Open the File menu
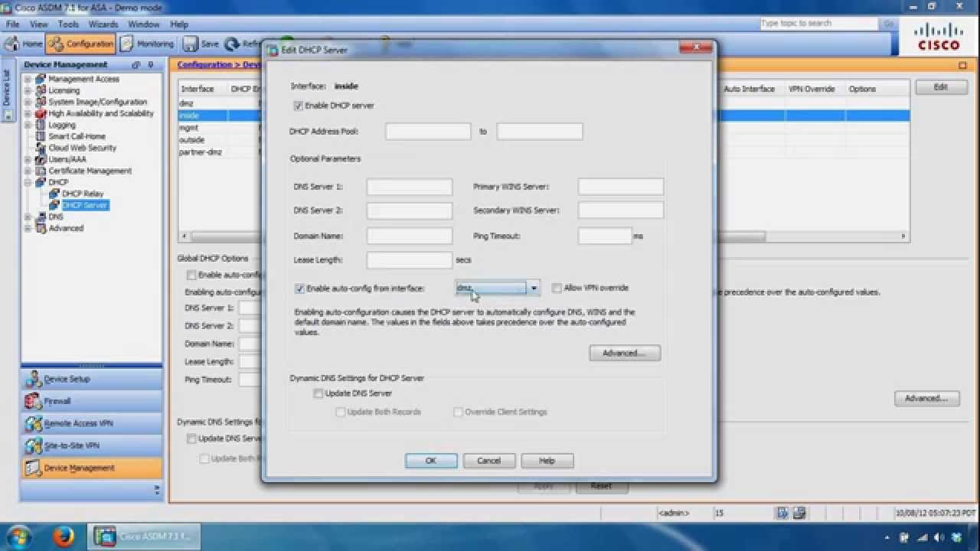The width and height of the screenshot is (980, 551). [13, 24]
